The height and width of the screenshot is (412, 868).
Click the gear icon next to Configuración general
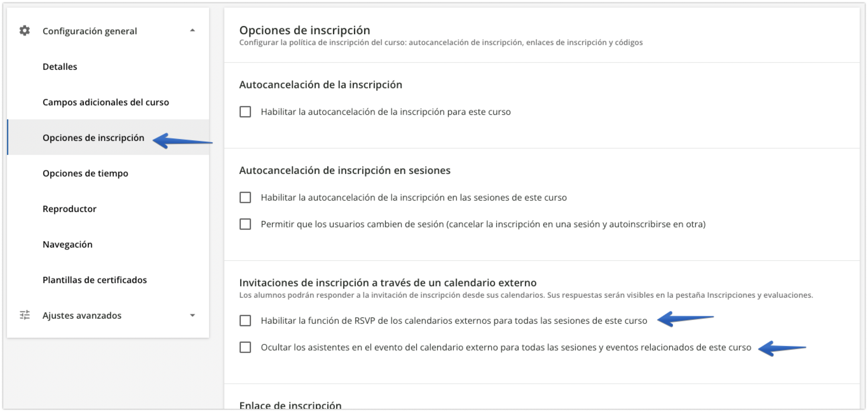click(24, 31)
